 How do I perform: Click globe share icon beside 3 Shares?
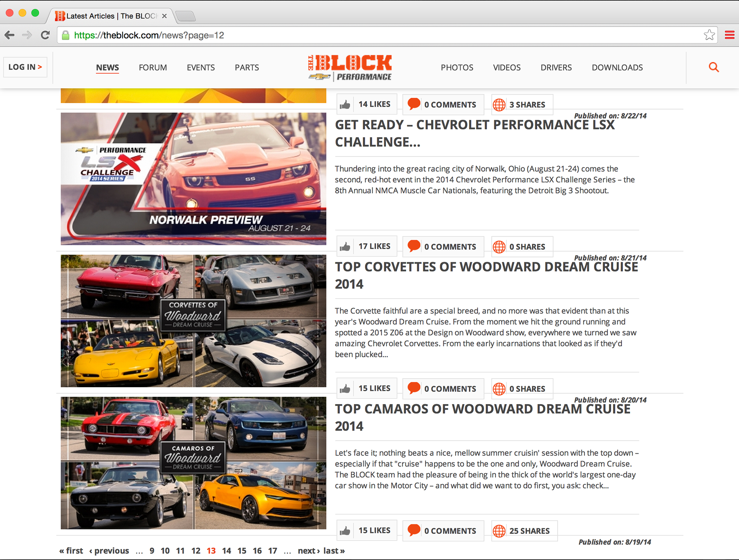click(499, 105)
